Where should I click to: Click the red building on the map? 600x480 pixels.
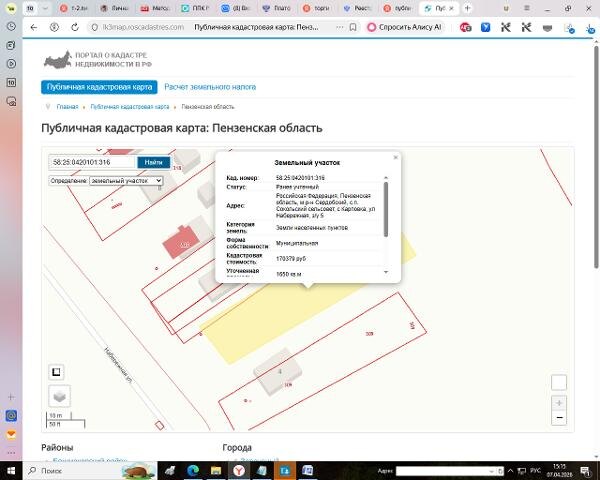click(181, 243)
